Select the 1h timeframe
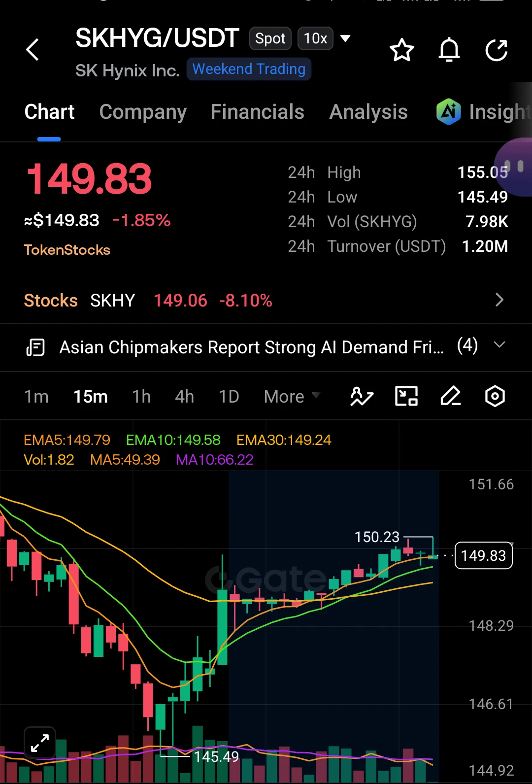The width and height of the screenshot is (532, 784). (x=141, y=397)
